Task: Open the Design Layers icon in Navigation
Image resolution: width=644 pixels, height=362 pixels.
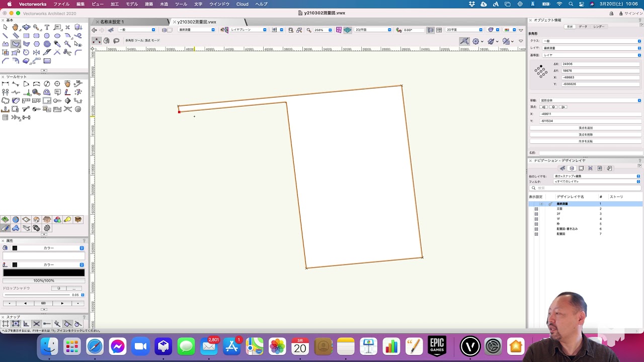Action: 572,168
